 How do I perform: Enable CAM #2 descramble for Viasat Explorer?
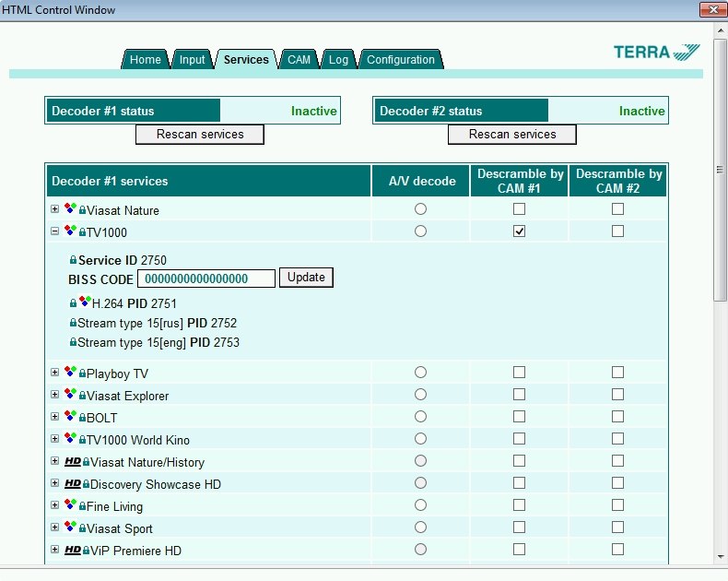click(x=617, y=395)
